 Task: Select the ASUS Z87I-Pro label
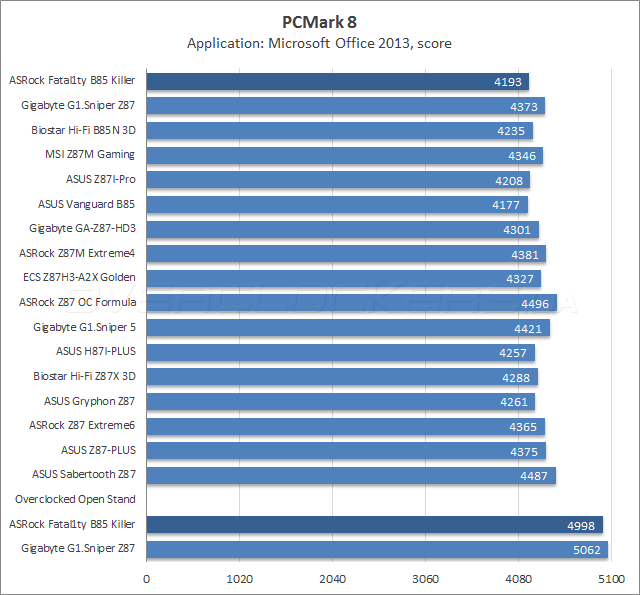point(100,179)
